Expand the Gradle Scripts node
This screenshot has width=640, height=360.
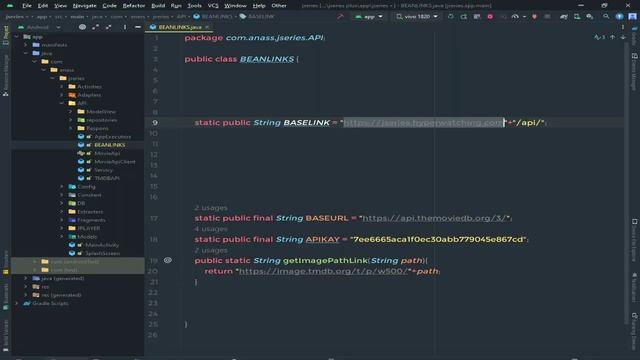tap(17, 303)
